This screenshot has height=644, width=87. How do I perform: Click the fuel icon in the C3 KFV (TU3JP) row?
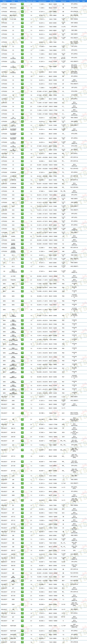22,42
